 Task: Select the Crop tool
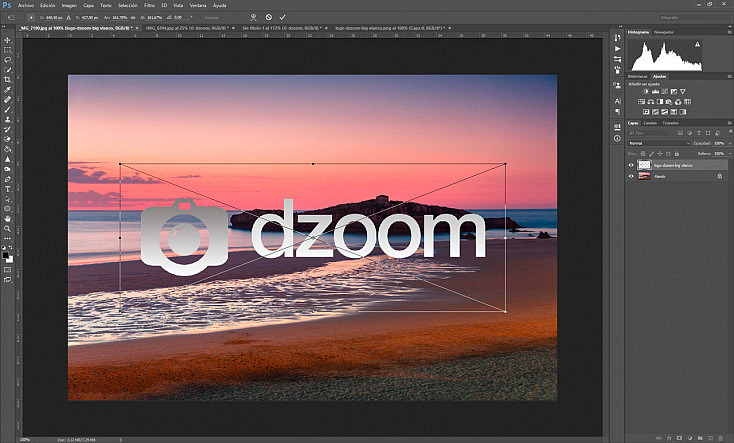click(7, 80)
